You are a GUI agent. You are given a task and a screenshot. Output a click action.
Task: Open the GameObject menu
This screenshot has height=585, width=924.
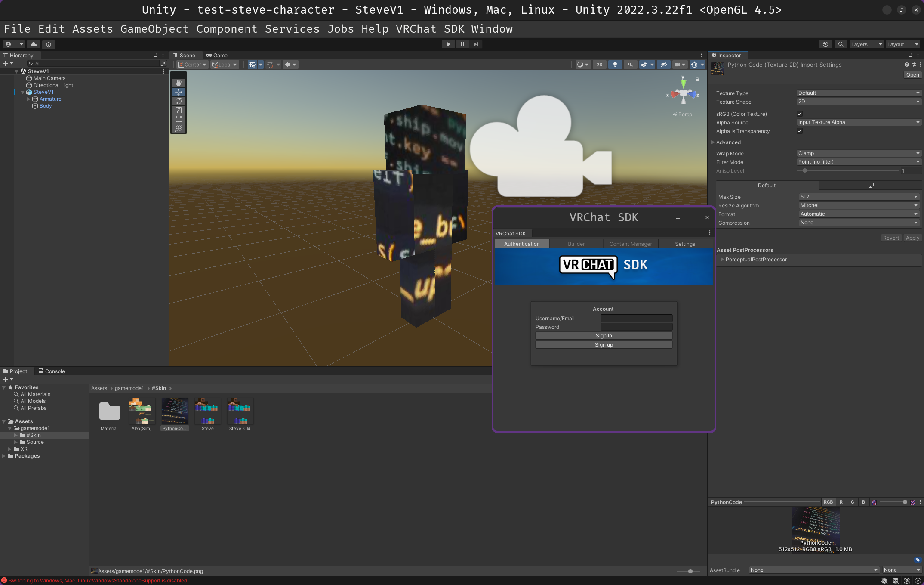(x=154, y=29)
